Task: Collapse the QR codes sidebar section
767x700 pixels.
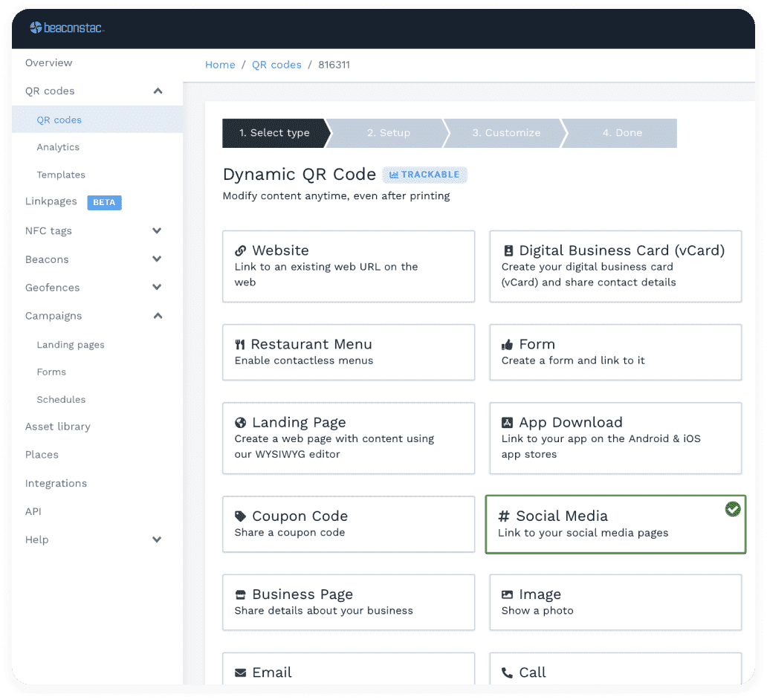Action: pos(158,91)
